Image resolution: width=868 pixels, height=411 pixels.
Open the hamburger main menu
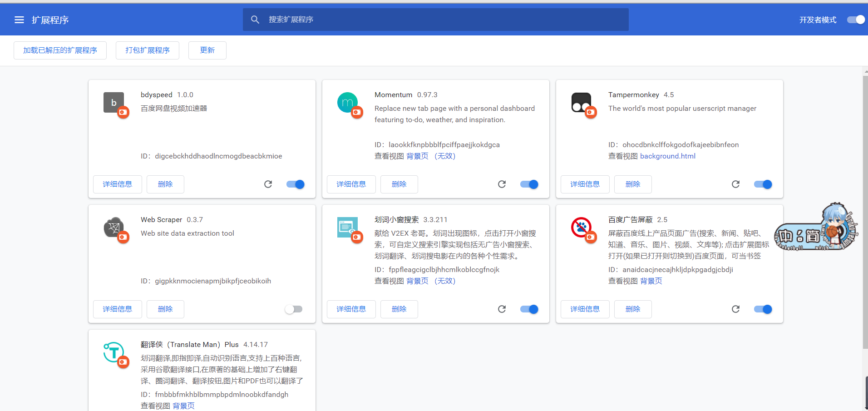[19, 20]
